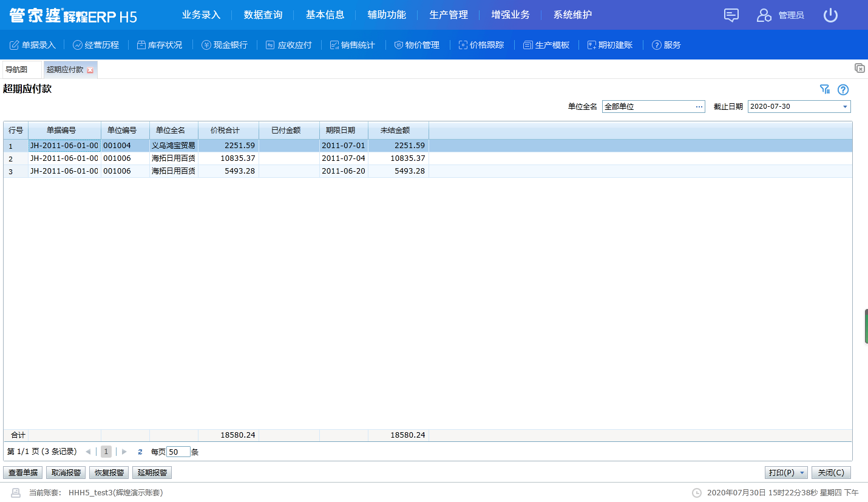Click the account set icon in status bar

[16, 493]
